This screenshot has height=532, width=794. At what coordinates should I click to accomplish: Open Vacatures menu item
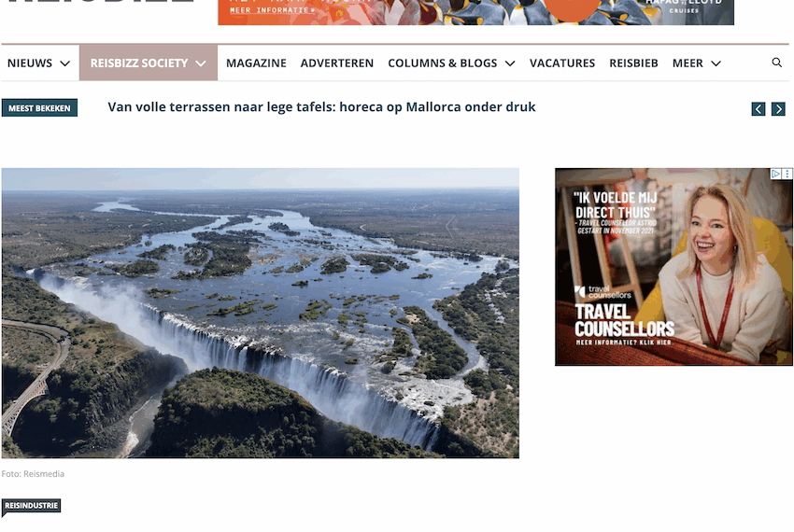[x=562, y=63]
